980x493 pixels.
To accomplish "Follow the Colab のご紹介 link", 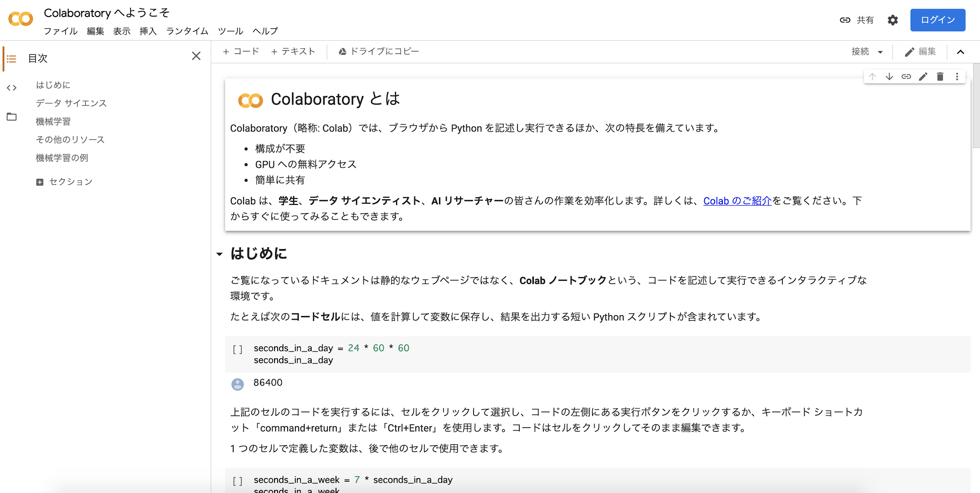I will point(737,201).
